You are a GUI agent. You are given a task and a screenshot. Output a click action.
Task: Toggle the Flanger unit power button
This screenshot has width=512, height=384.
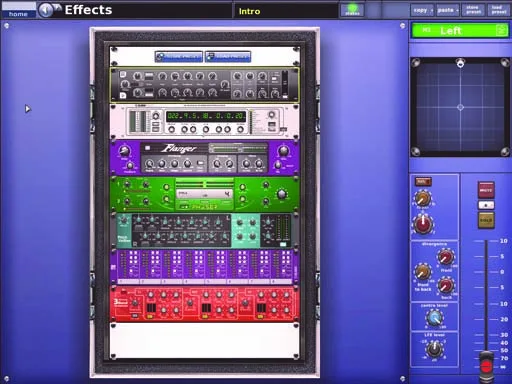point(148,148)
